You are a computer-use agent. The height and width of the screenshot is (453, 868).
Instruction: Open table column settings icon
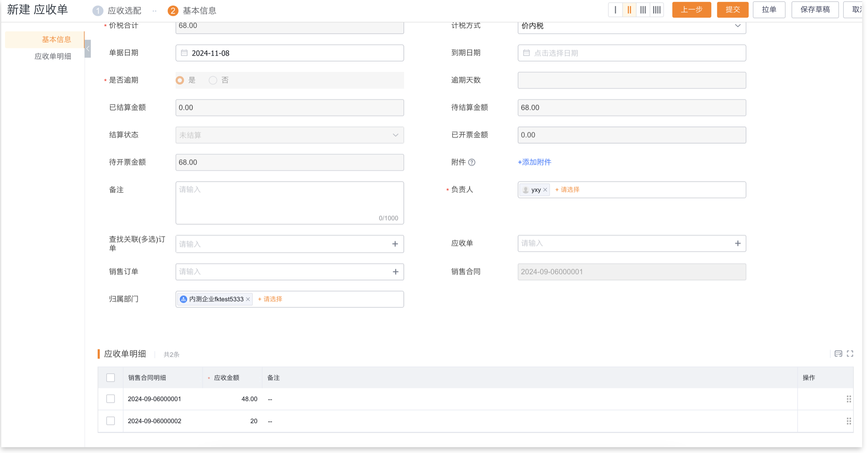[x=838, y=354]
